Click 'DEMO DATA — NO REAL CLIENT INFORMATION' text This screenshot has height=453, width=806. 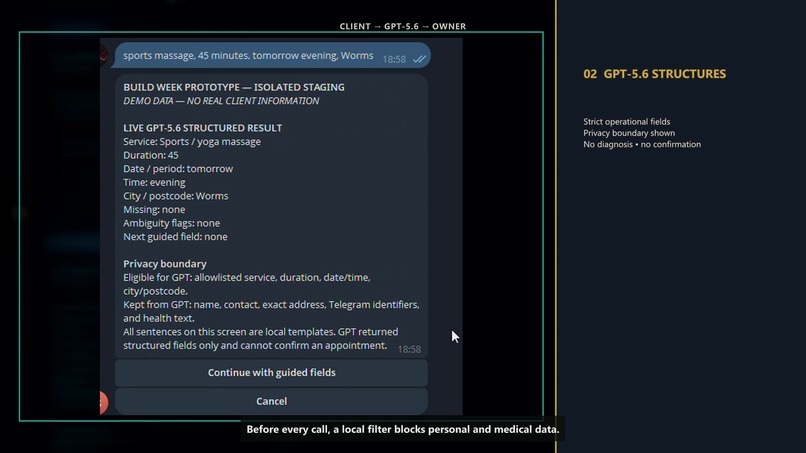coord(221,101)
